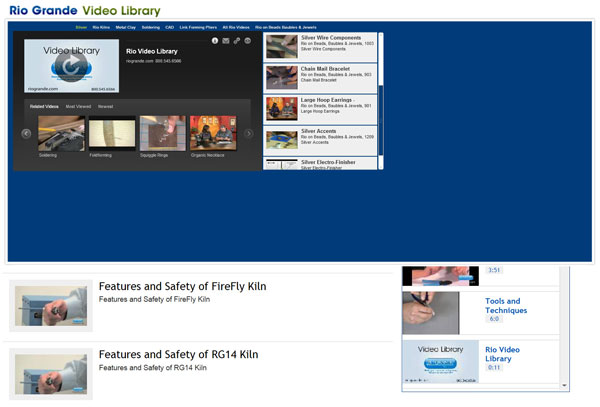Open the All Rio Videos tab
The image size is (600, 407).
(x=236, y=27)
